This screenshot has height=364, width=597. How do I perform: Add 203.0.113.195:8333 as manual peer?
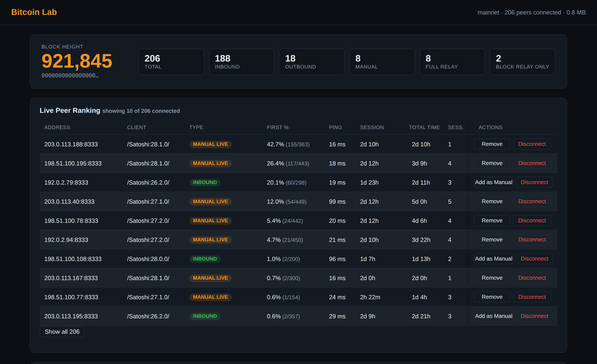[x=493, y=316]
